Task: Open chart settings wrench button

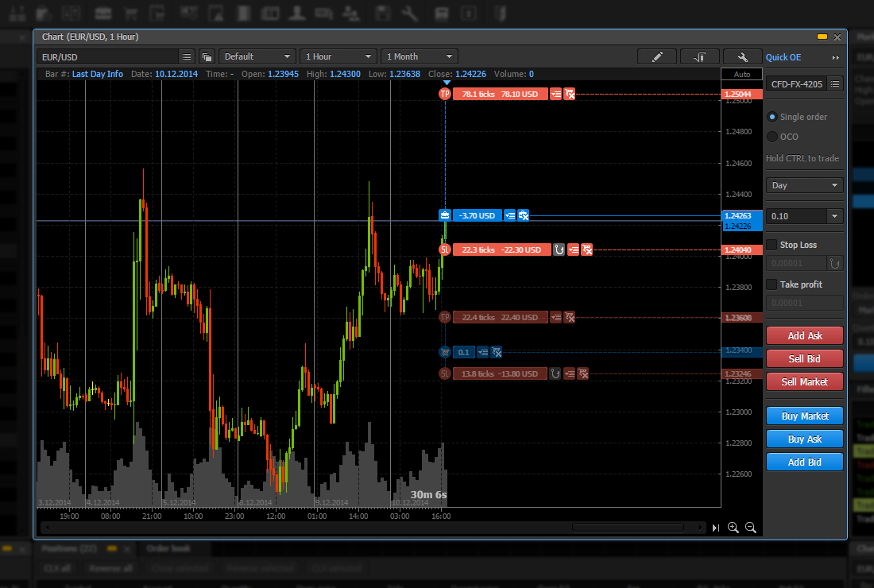Action: pos(742,56)
